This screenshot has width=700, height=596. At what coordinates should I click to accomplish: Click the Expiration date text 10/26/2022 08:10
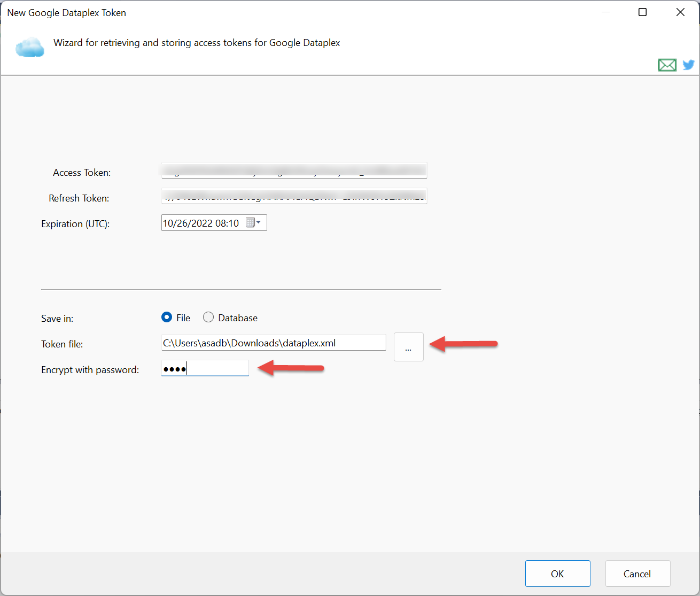coord(201,223)
